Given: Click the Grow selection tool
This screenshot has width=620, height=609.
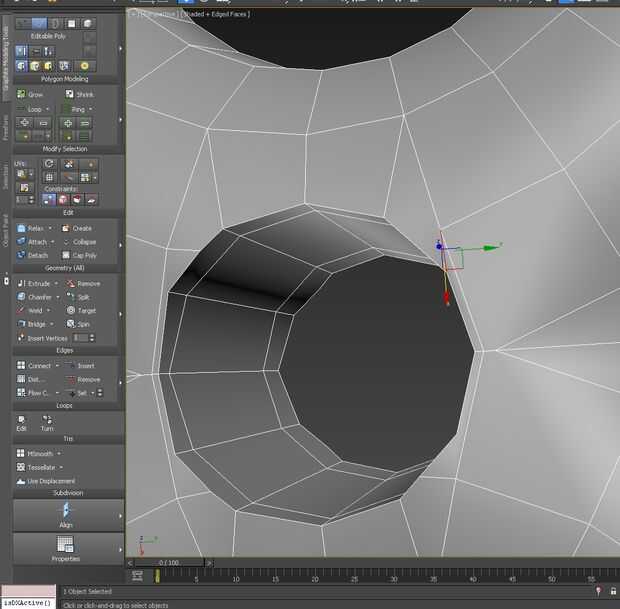Looking at the screenshot, I should pyautogui.click(x=30, y=95).
